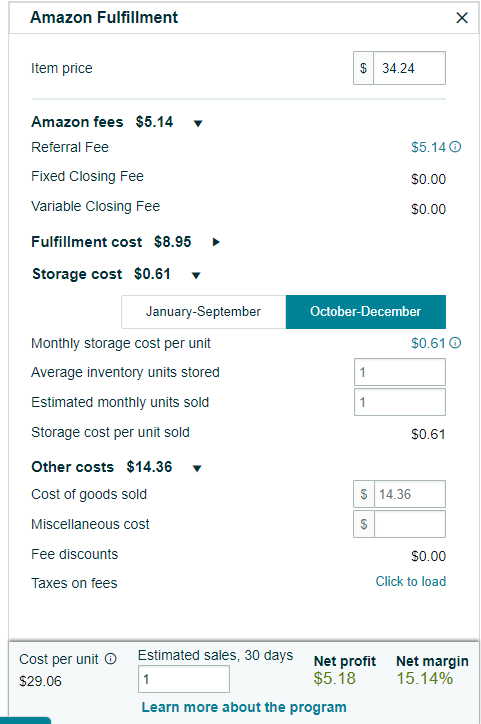Click the Miscellaneous cost input field
This screenshot has height=724, width=481.
pyautogui.click(x=410, y=524)
